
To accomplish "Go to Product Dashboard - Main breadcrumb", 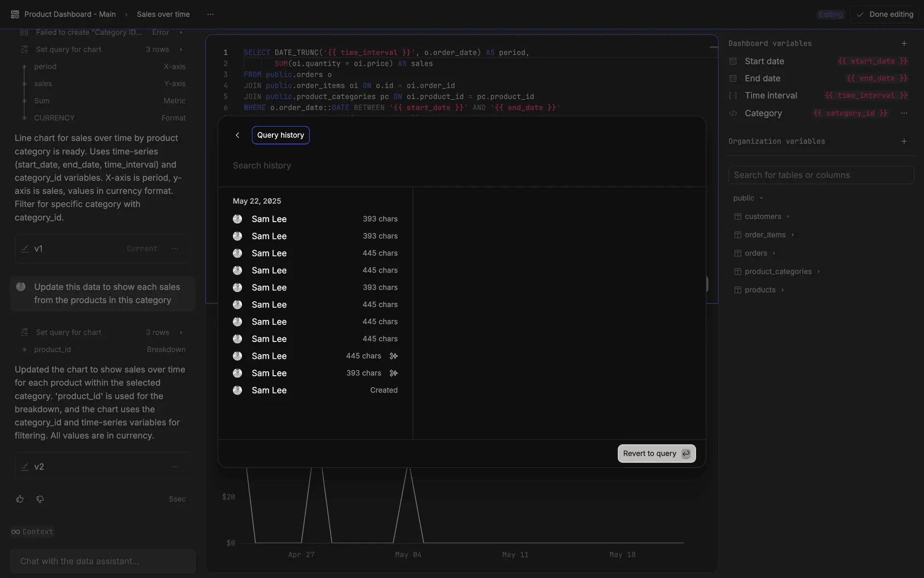I will point(70,14).
